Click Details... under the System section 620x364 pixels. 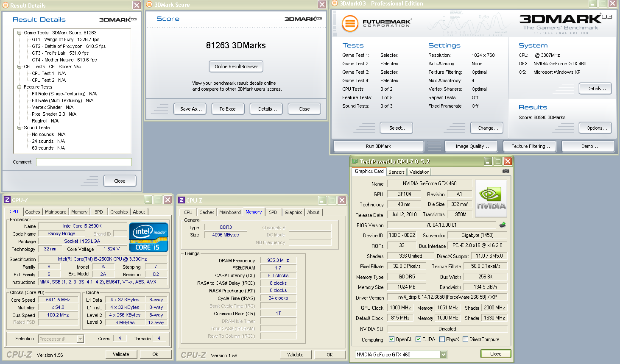click(595, 89)
